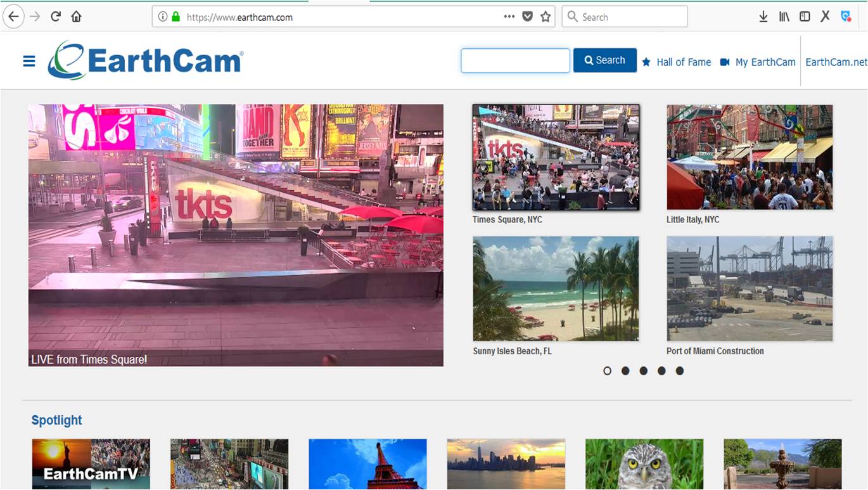Viewport: 868px width, 490px height.
Task: Open the EarthCamTV spotlight thumbnail
Action: coord(91,464)
